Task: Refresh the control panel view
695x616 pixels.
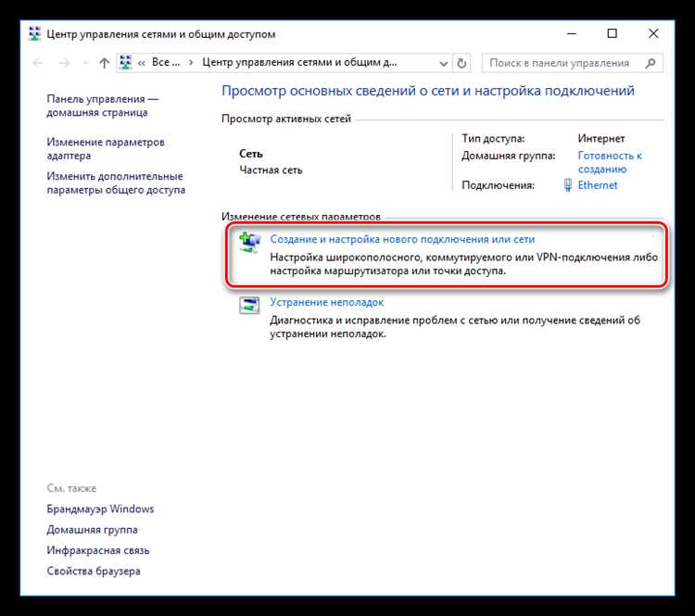Action: coord(461,63)
